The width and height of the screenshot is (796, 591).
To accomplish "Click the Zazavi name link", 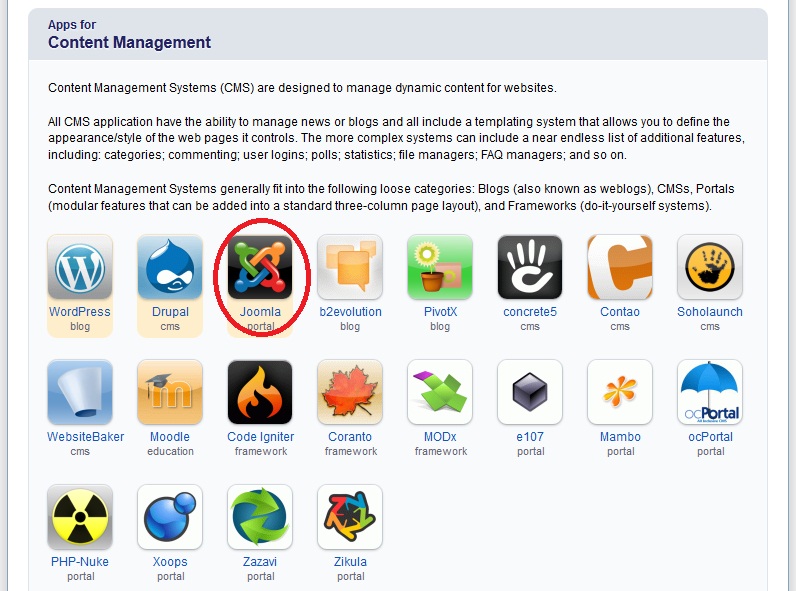I will tap(260, 562).
